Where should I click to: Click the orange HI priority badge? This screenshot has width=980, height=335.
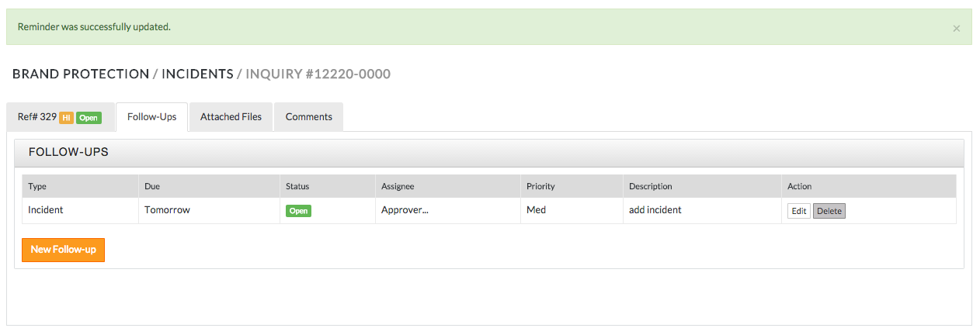click(x=67, y=118)
